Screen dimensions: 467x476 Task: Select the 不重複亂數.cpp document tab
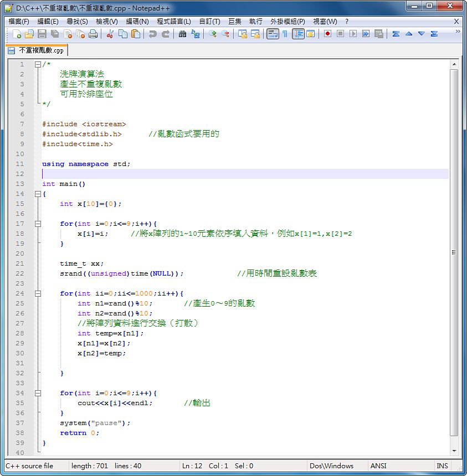pyautogui.click(x=37, y=50)
